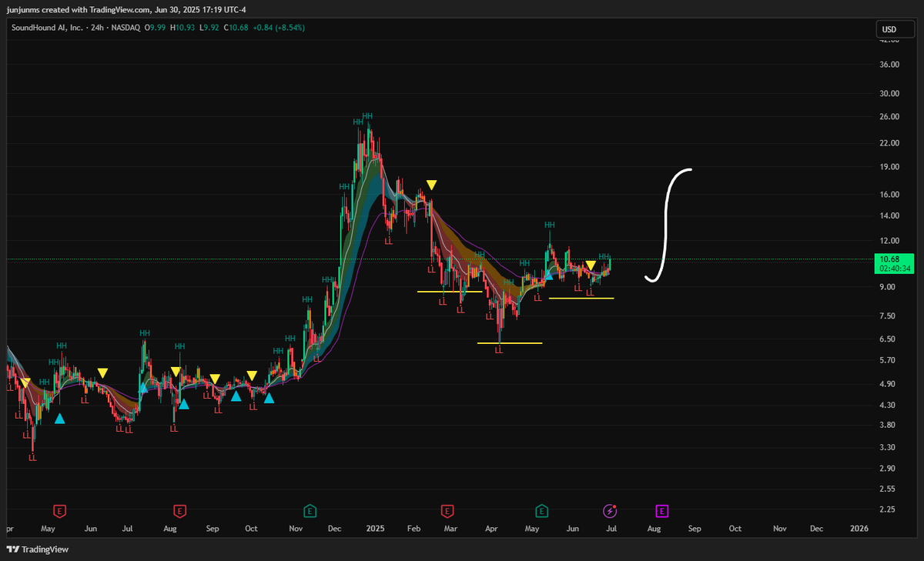Click the 2026 year label on time axis
Screen dimensions: 924x561
pos(859,529)
